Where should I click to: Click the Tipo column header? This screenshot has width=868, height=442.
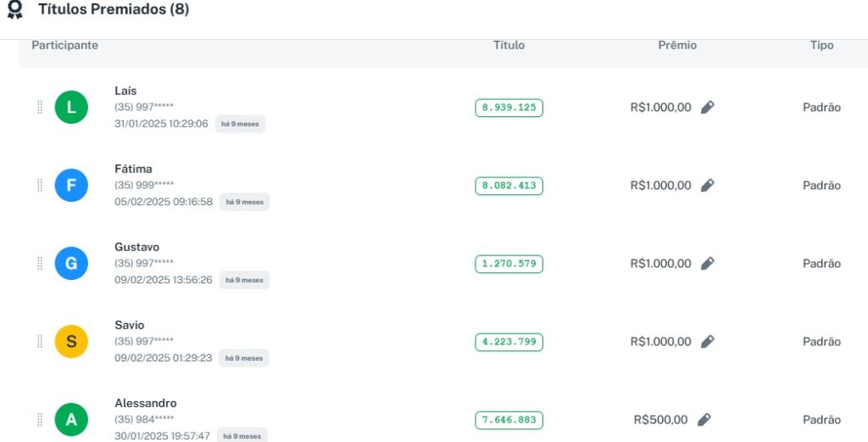821,45
